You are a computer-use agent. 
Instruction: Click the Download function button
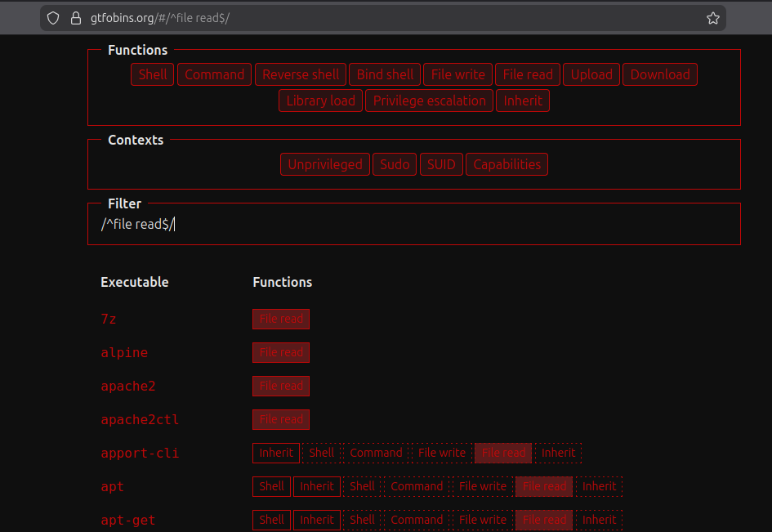tap(659, 74)
